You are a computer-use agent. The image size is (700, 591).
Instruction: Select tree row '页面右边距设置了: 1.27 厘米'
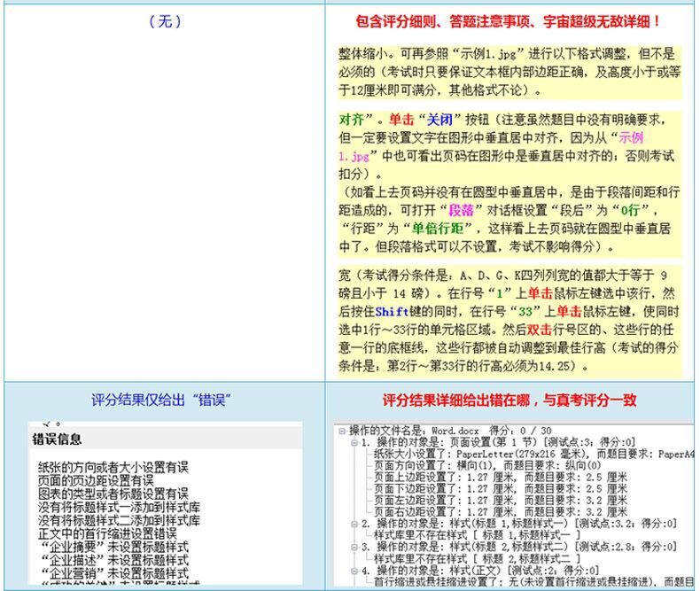point(501,512)
